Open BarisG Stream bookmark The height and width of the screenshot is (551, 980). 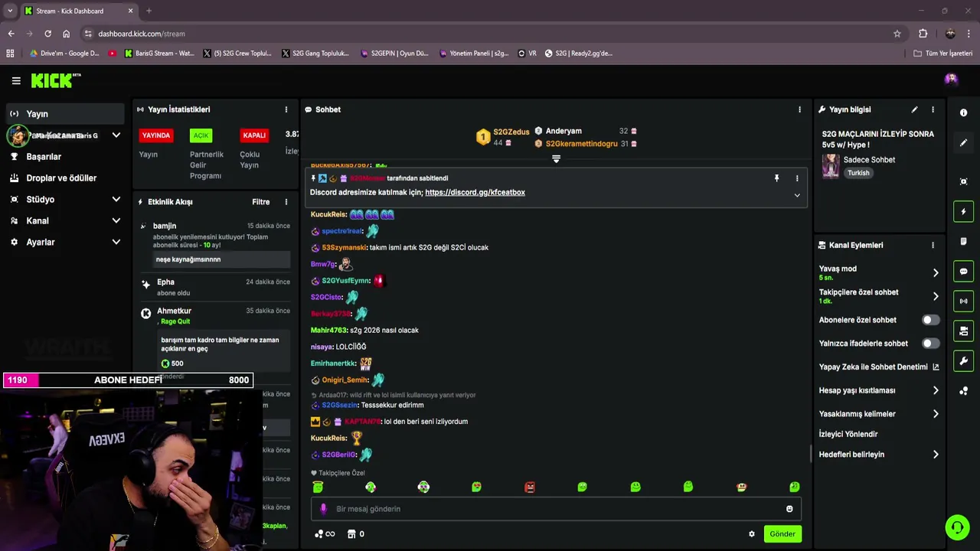point(158,54)
